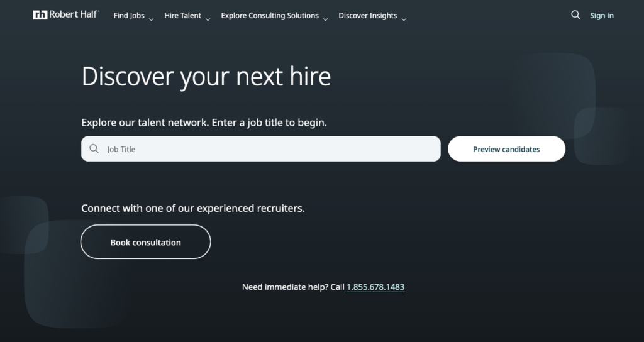Focus the Job Title input field
Screen dimensions: 644x342
(x=261, y=148)
